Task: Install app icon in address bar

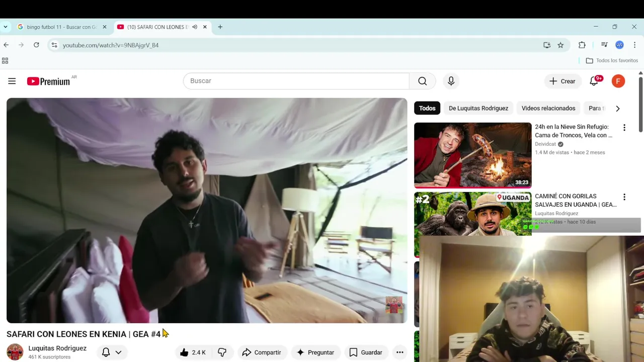Action: point(547,45)
